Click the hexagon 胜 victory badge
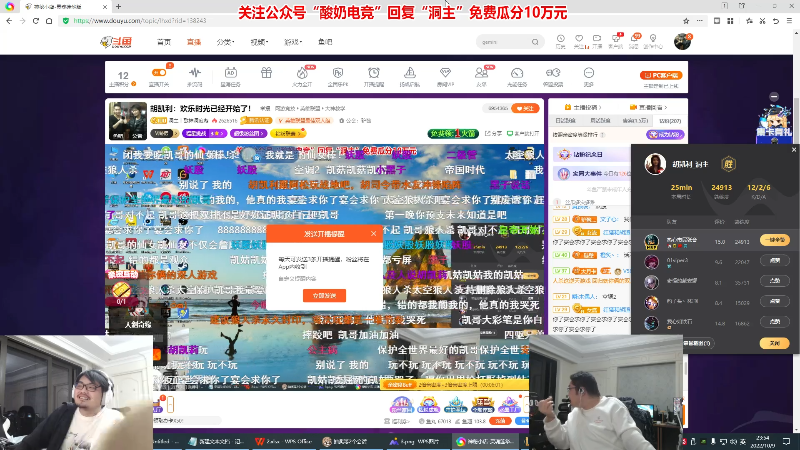The height and width of the screenshot is (450, 800). [x=728, y=164]
